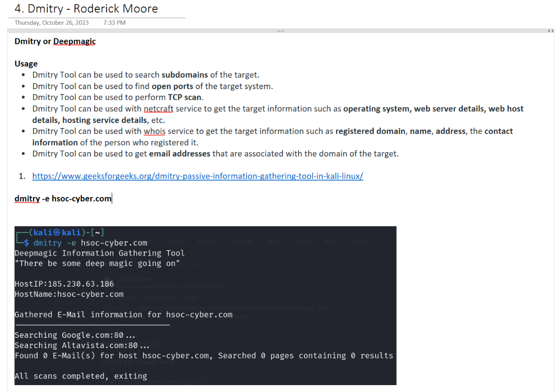Click the bold word "subdomains"
This screenshot has width=558, height=392.
click(x=185, y=75)
